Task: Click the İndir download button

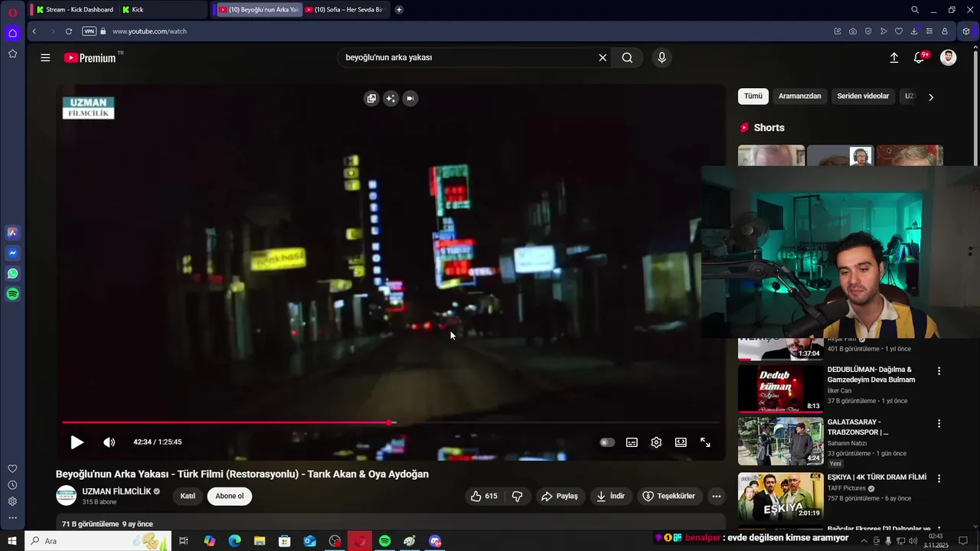Action: 610,496
